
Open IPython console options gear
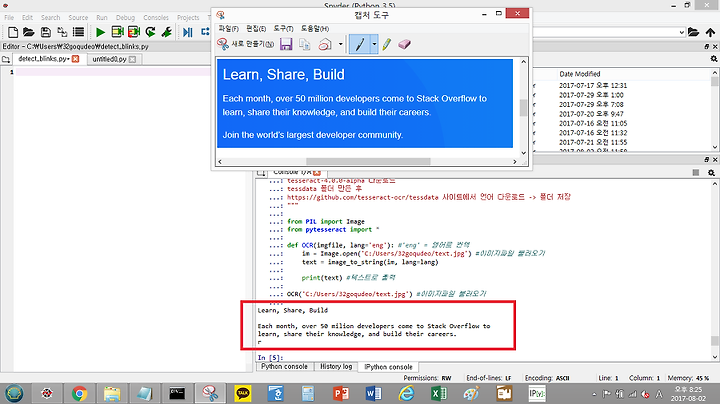coord(711,173)
